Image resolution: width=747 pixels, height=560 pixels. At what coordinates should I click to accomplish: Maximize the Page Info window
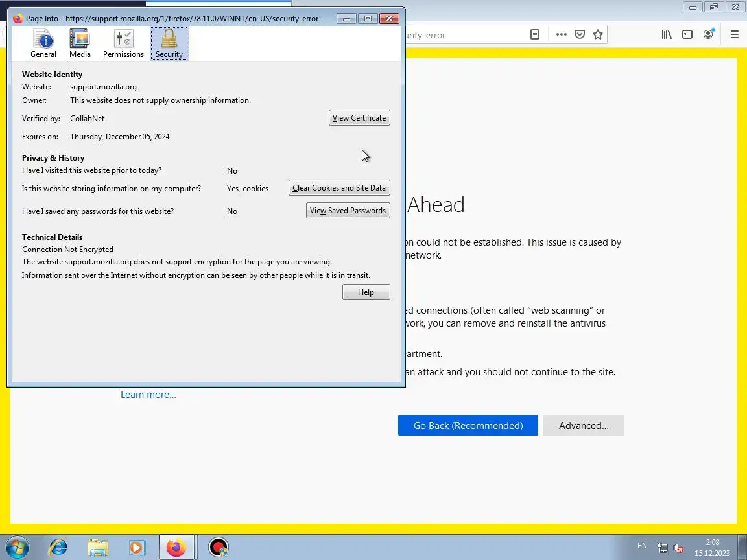[x=368, y=19]
